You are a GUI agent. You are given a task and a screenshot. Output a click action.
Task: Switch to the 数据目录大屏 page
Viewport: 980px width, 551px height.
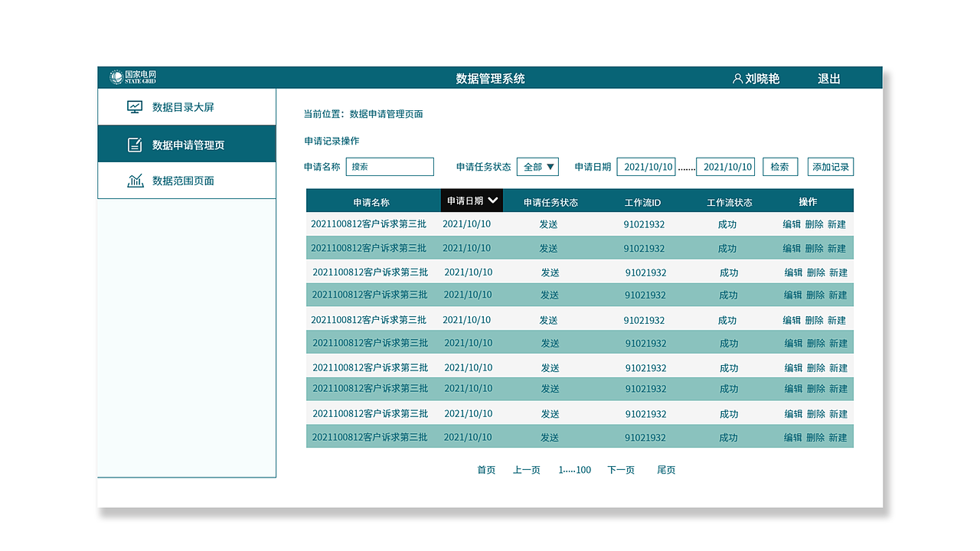[183, 106]
